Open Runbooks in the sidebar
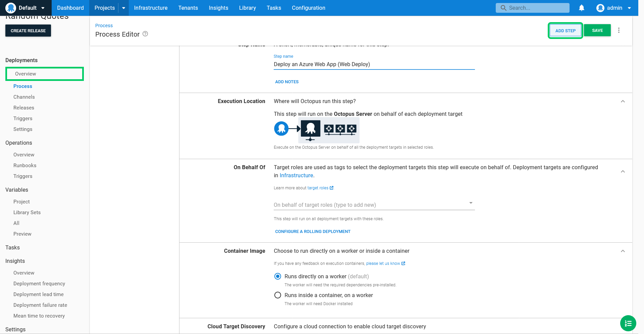 25,165
